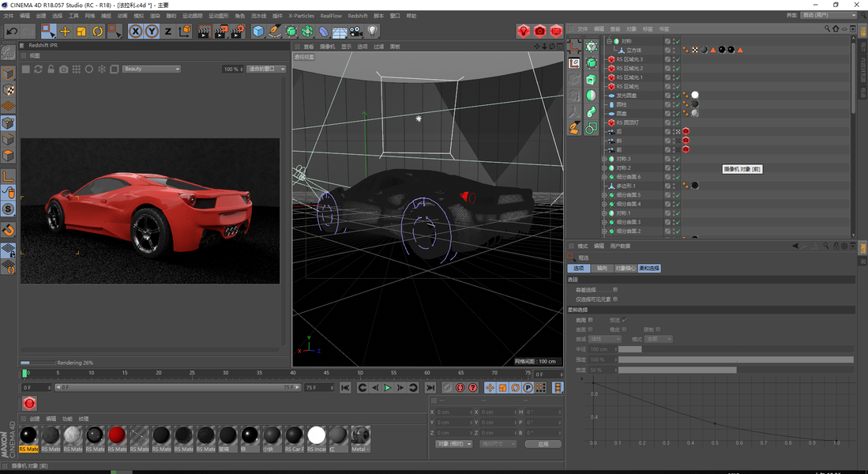Image resolution: width=868 pixels, height=474 pixels.
Task: Click the Redshift red icon below timeline
Action: coord(29,403)
